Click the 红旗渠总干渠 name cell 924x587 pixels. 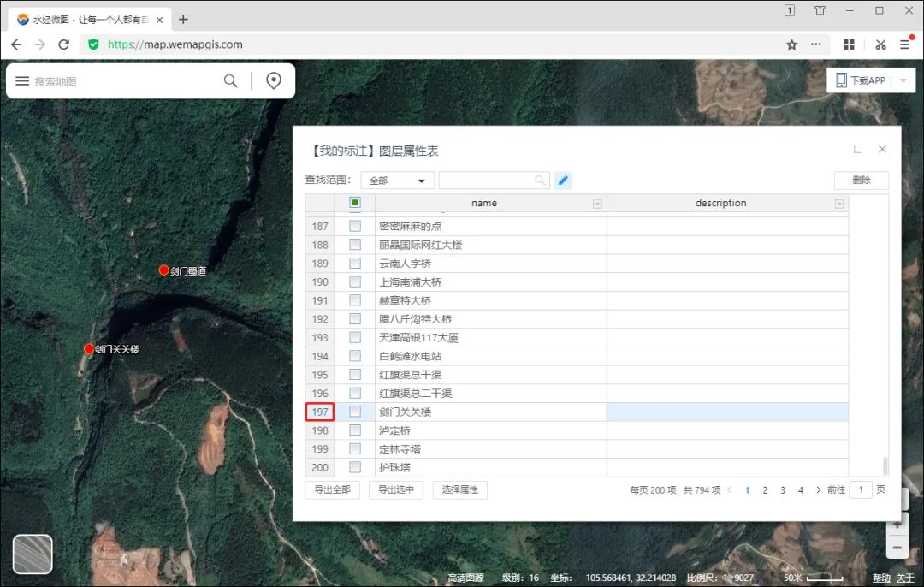point(490,375)
